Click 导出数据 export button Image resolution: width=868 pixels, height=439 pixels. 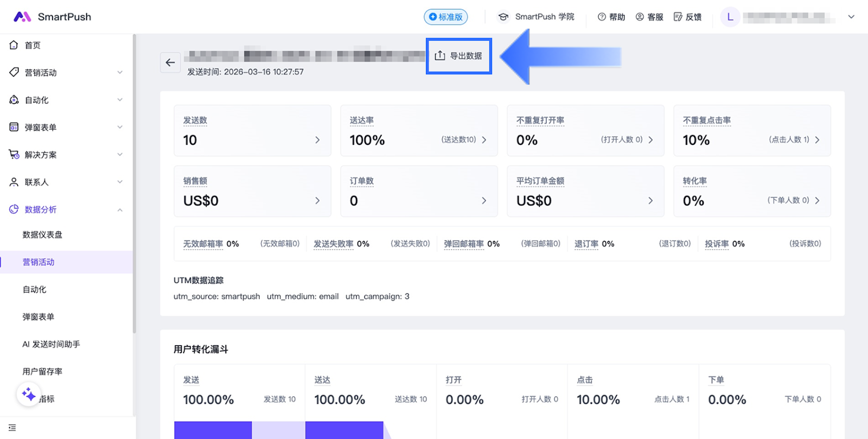pyautogui.click(x=459, y=56)
